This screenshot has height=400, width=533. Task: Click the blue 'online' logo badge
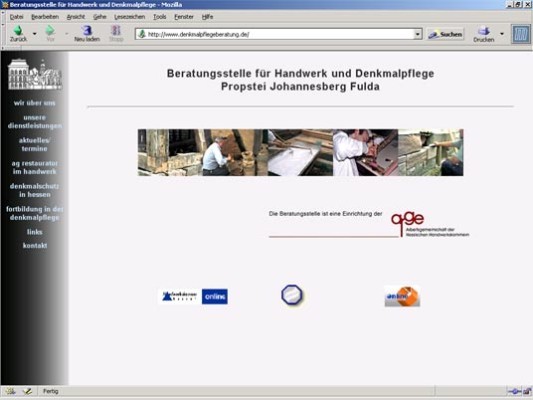coord(214,297)
